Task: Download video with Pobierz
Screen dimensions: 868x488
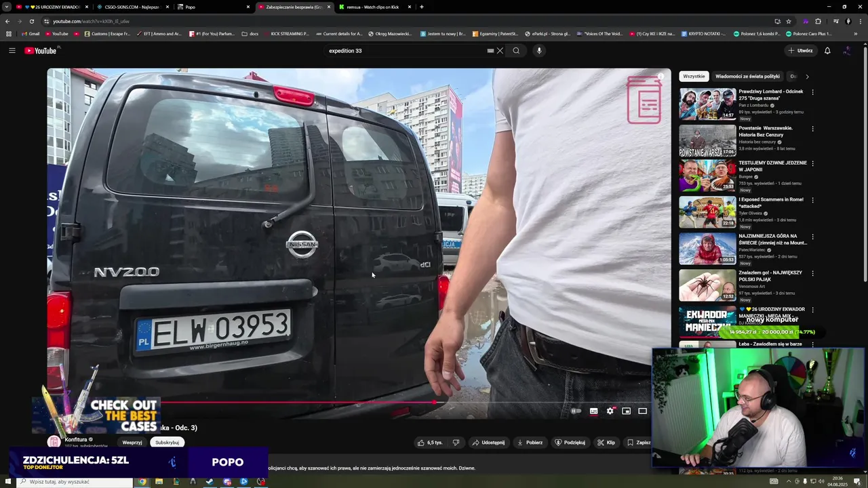Action: [530, 443]
